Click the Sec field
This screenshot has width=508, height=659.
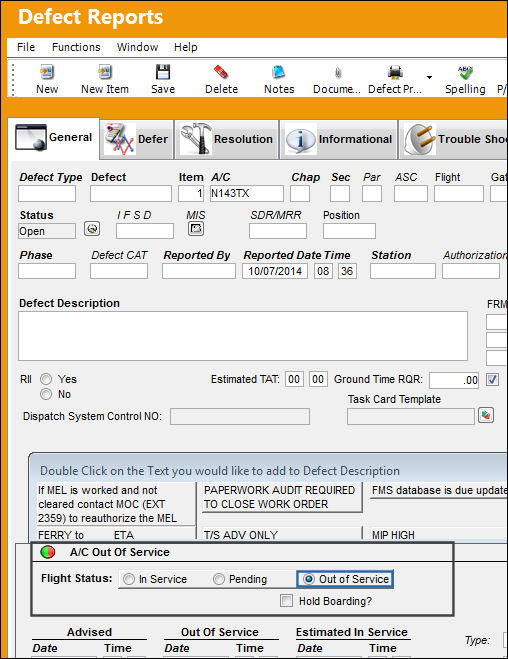coord(340,194)
